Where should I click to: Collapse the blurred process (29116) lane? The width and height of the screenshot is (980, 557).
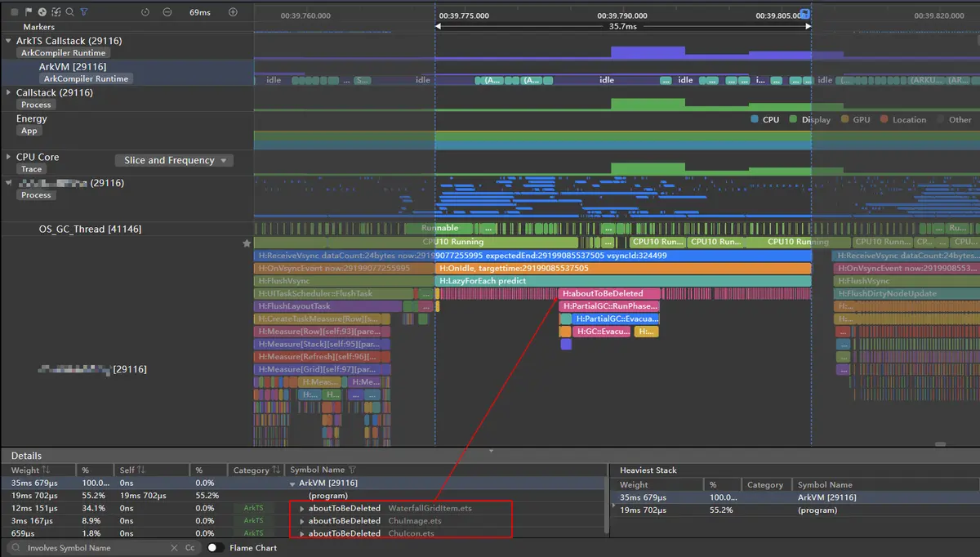8,183
